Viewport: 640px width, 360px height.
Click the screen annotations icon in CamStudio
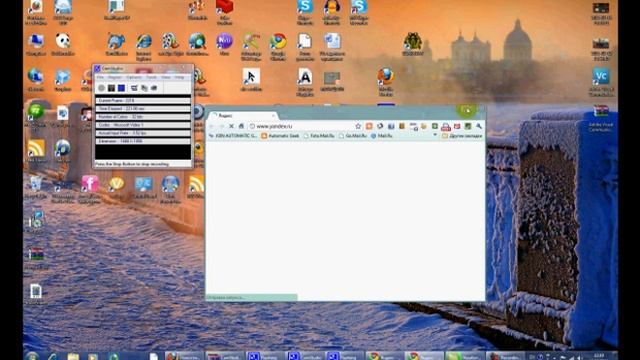pyautogui.click(x=144, y=88)
